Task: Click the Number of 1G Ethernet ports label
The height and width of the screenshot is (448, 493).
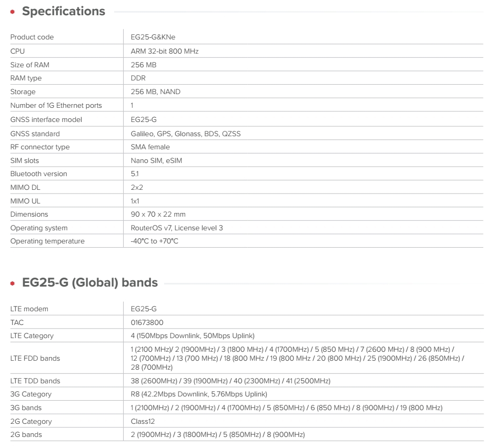Action: pos(56,106)
